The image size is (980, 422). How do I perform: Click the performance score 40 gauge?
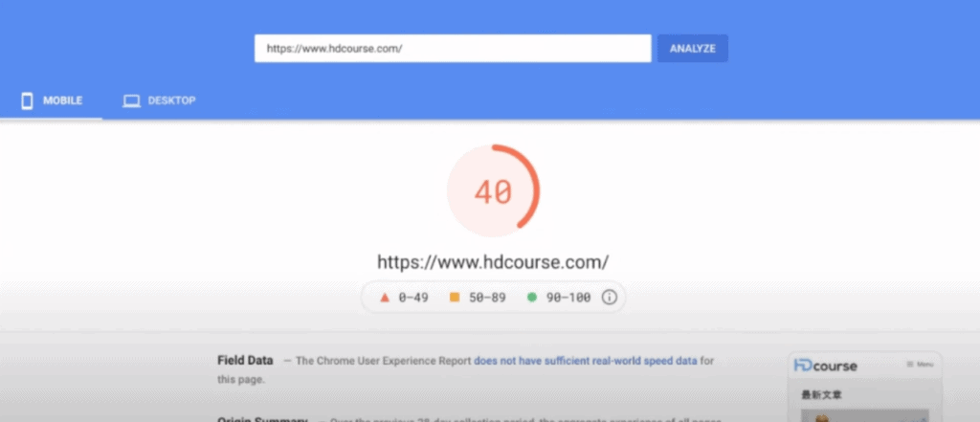click(493, 191)
